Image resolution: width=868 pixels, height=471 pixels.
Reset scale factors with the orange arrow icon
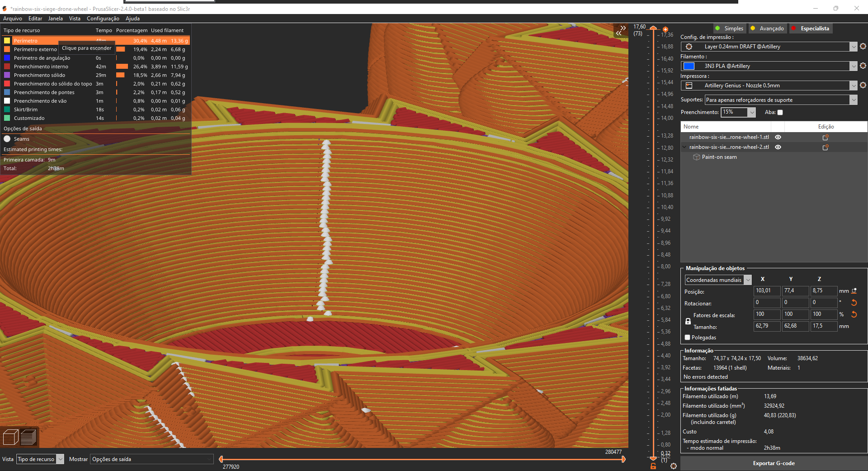tap(854, 314)
